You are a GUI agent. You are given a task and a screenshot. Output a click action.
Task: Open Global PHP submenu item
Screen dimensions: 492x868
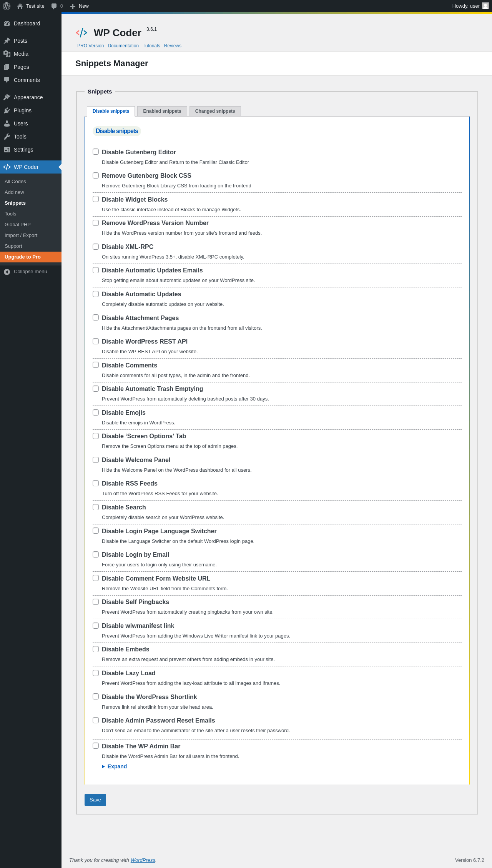click(x=18, y=225)
